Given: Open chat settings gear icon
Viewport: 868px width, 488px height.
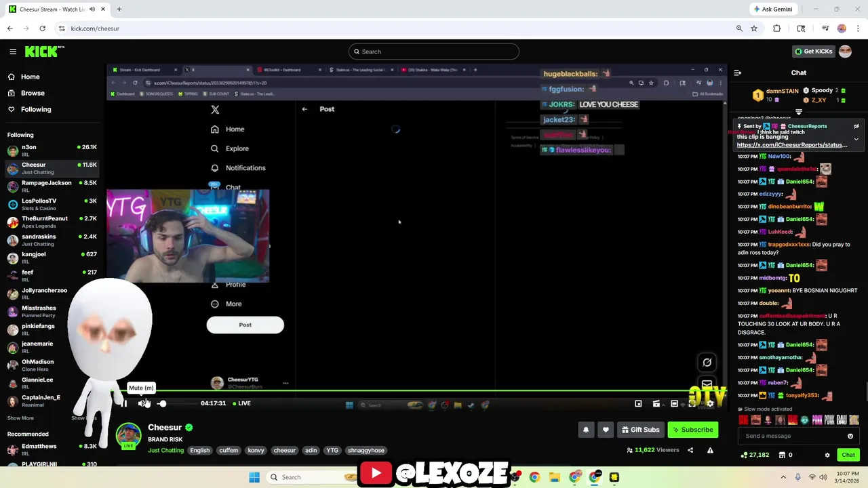Looking at the screenshot, I should [x=827, y=455].
